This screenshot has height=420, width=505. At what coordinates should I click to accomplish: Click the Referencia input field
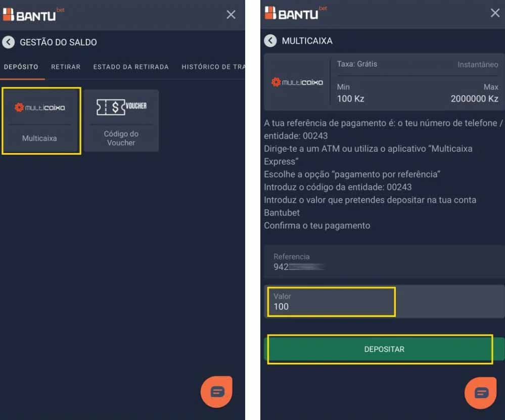click(x=384, y=261)
